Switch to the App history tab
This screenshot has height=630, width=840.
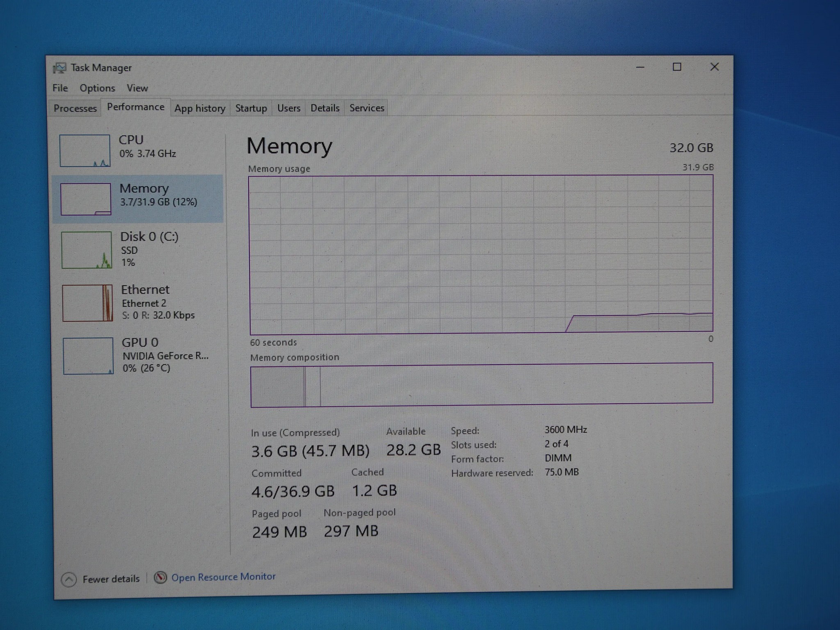[x=200, y=108]
